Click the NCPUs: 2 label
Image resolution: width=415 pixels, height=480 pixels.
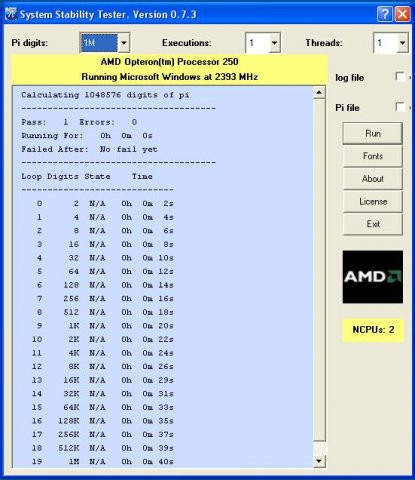pos(373,330)
